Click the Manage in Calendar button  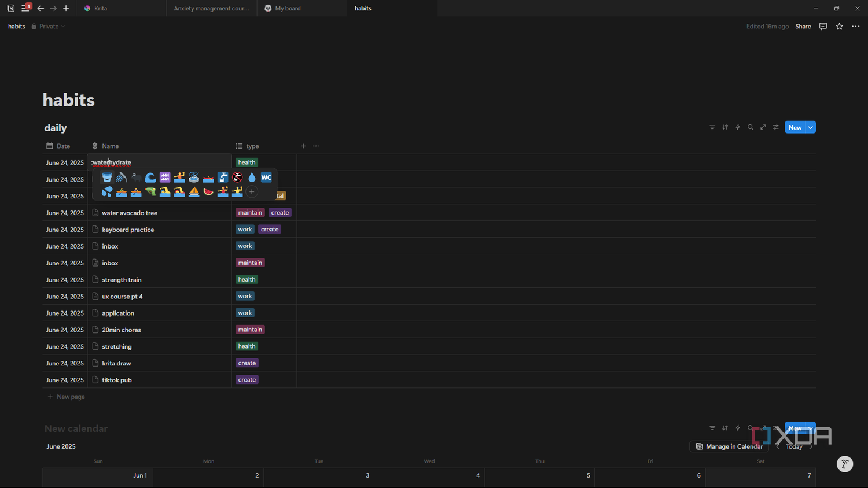point(729,446)
